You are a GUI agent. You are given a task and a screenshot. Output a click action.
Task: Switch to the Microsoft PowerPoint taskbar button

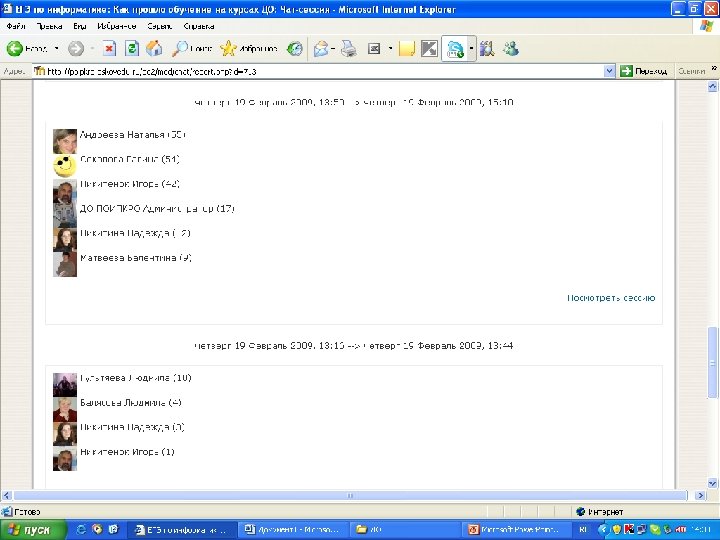pos(517,529)
